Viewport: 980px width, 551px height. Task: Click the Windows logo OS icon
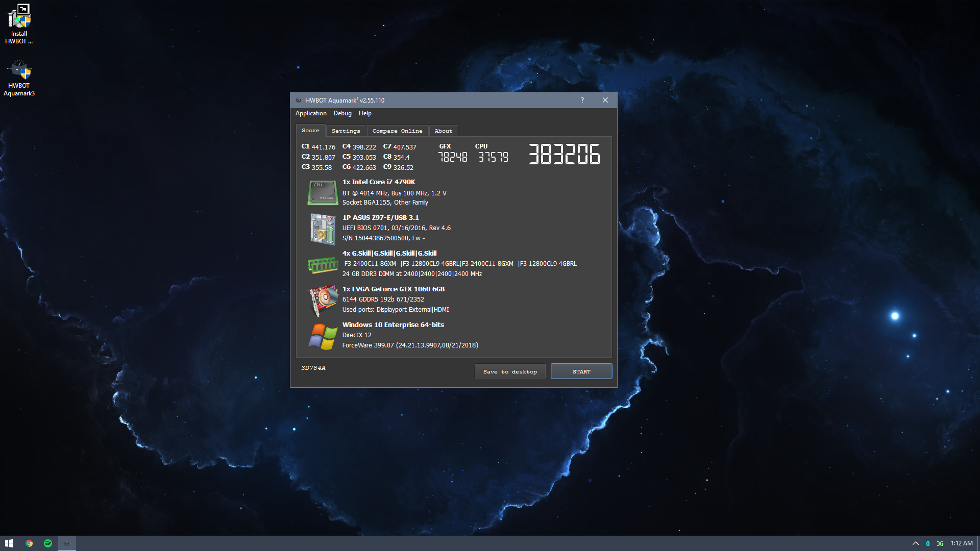click(x=323, y=336)
